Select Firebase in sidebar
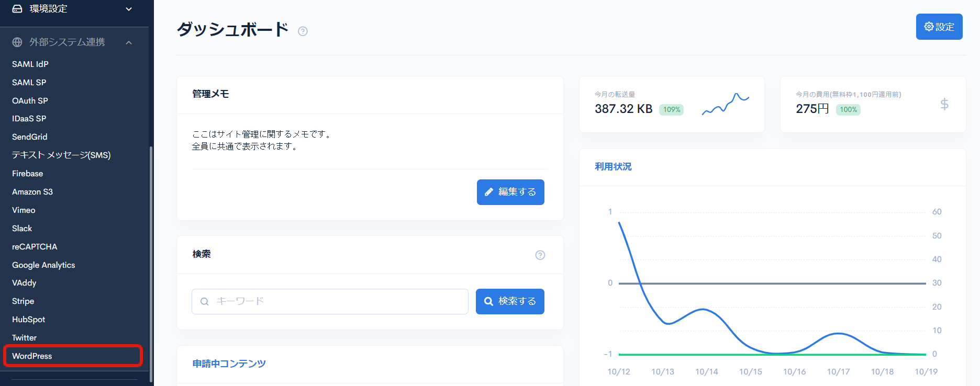Image resolution: width=980 pixels, height=386 pixels. pyautogui.click(x=28, y=173)
